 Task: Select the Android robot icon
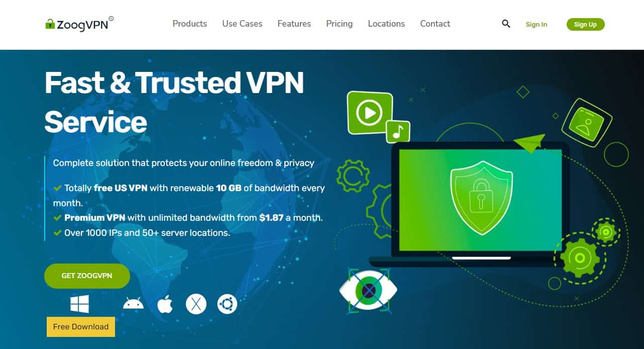pyautogui.click(x=133, y=303)
